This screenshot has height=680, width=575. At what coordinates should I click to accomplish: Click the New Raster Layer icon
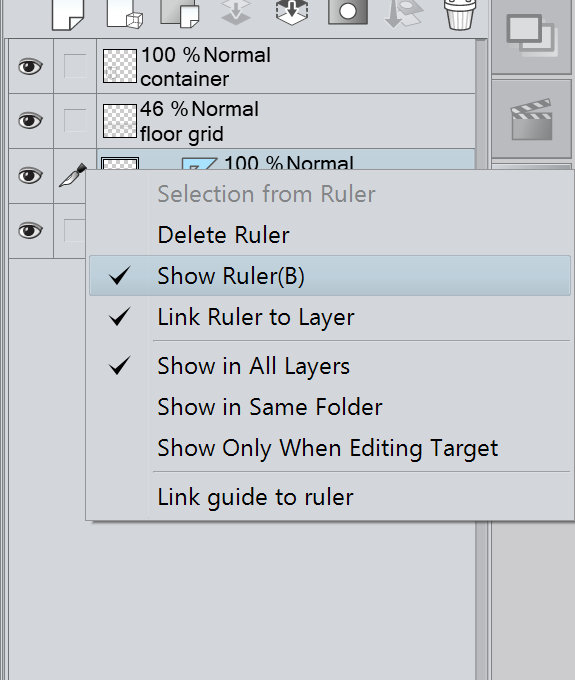coord(68,14)
